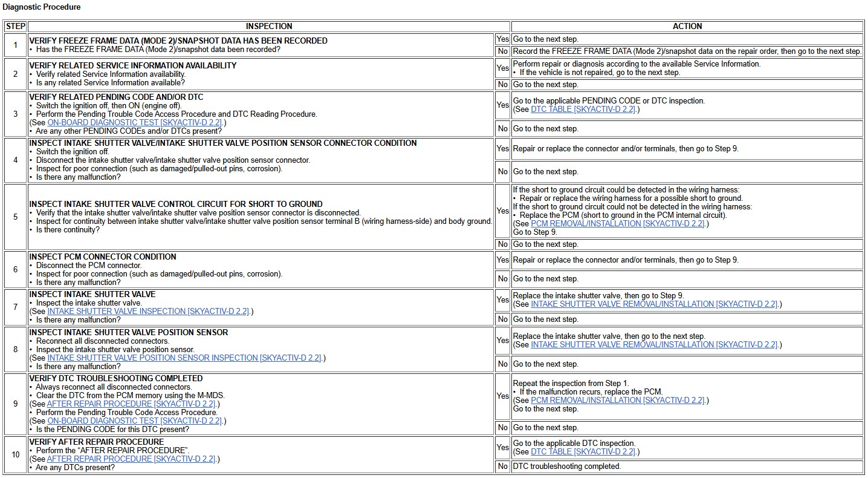Image resolution: width=868 pixels, height=478 pixels.
Task: Open PCM REMOVAL/INSTALLATION link in step 9 action
Action: (x=618, y=400)
